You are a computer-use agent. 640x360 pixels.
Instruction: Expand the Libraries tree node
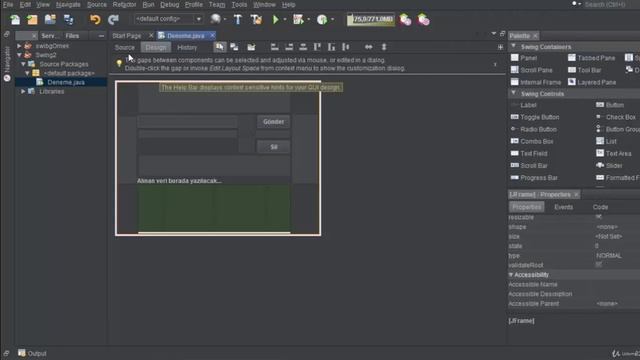23,91
